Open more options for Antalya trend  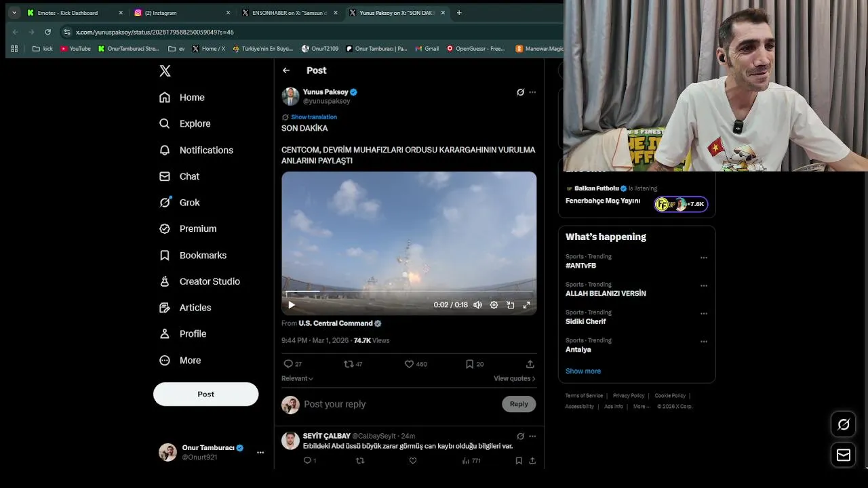704,342
